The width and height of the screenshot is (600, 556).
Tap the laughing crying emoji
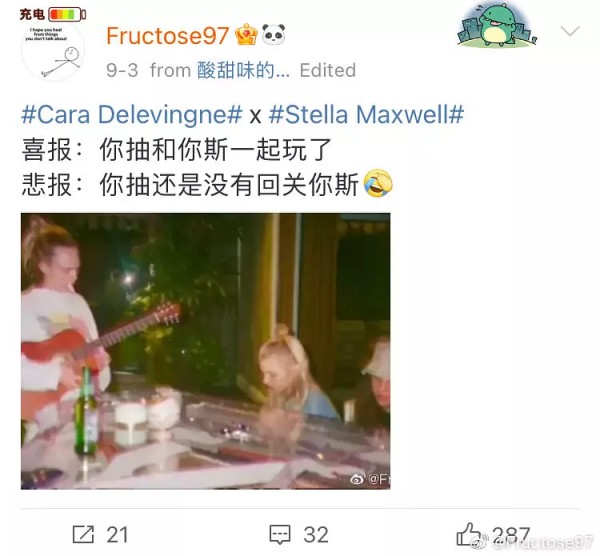coord(378,184)
